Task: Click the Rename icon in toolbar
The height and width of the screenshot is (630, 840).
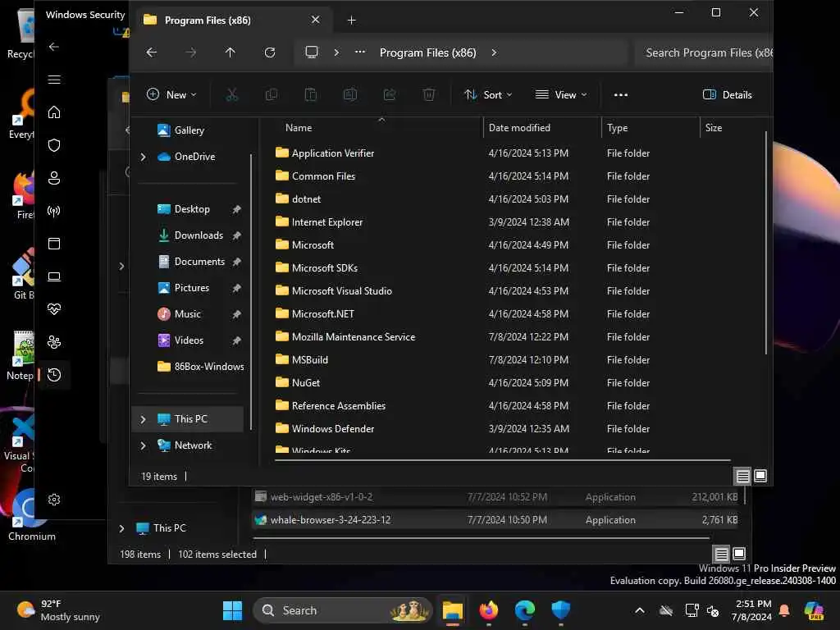Action: (349, 95)
